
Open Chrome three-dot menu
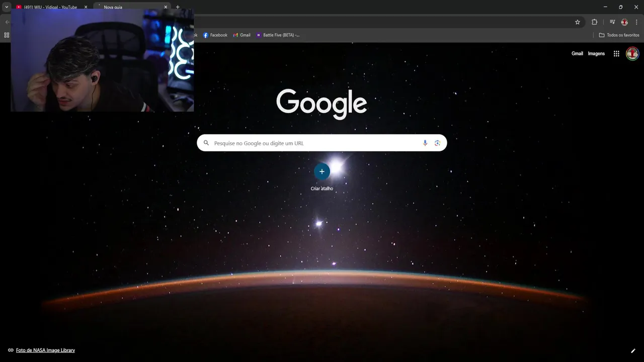[636, 22]
